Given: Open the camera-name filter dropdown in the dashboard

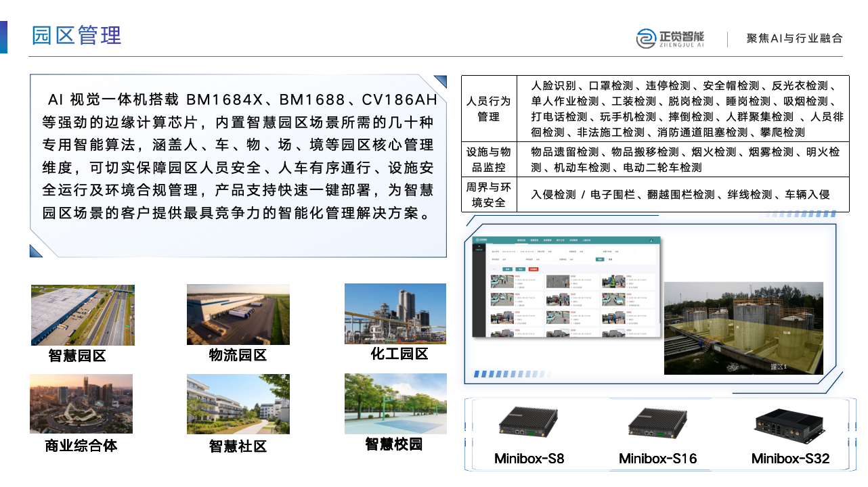Looking at the screenshot, I should 557,252.
